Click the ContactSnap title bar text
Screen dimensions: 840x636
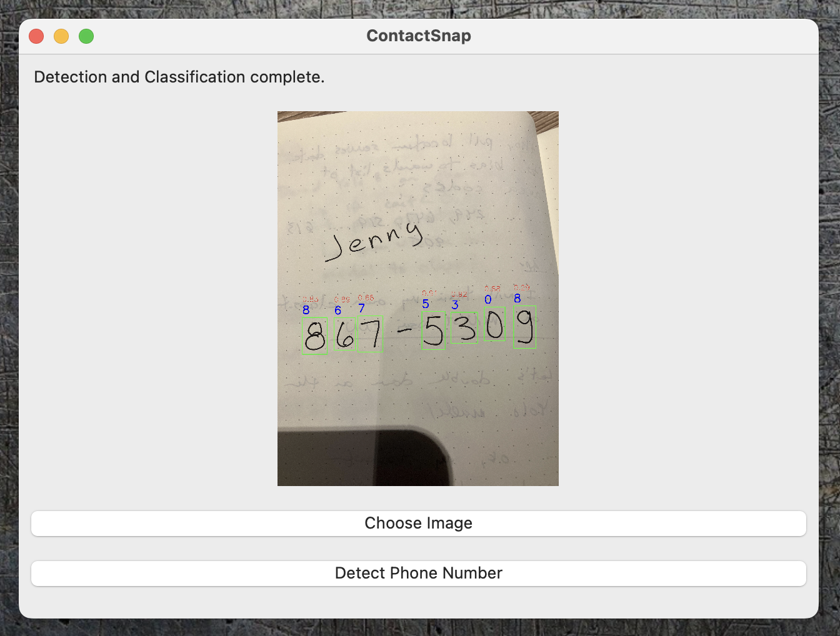tap(418, 36)
